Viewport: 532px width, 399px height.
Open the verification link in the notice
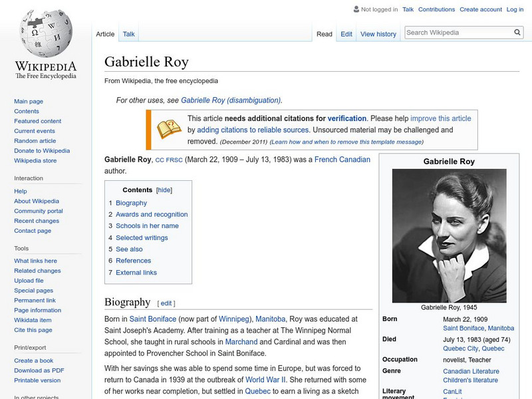pyautogui.click(x=346, y=118)
